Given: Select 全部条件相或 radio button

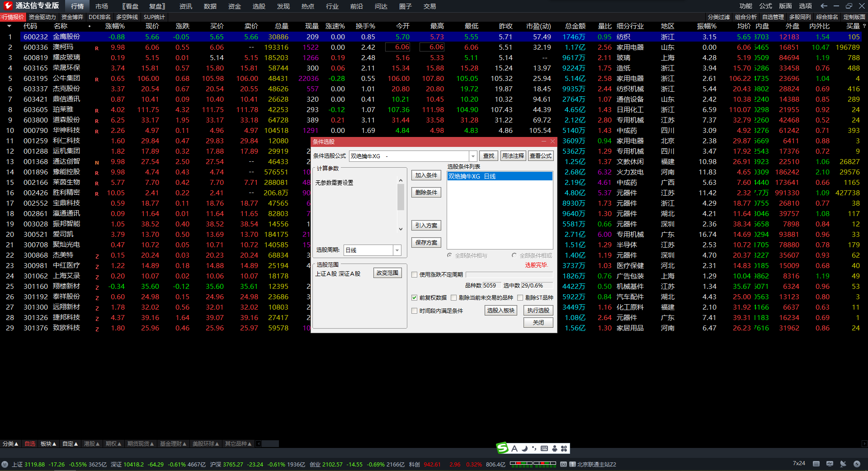Looking at the screenshot, I should point(514,255).
